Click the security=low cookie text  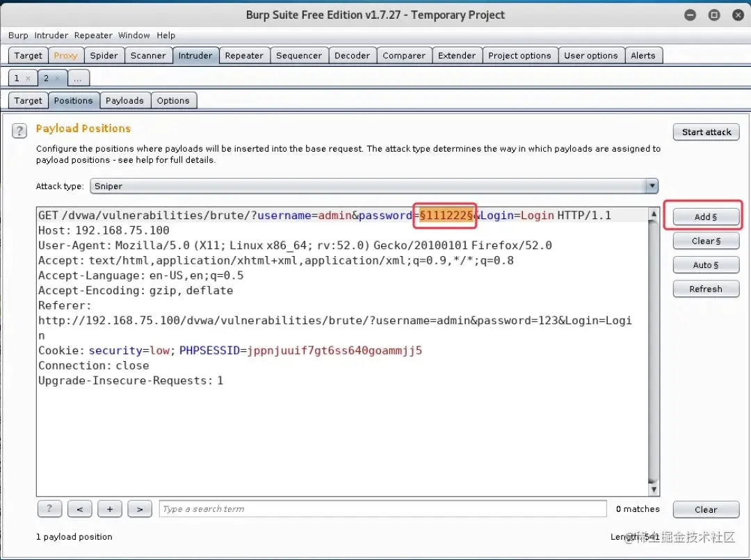click(x=129, y=351)
